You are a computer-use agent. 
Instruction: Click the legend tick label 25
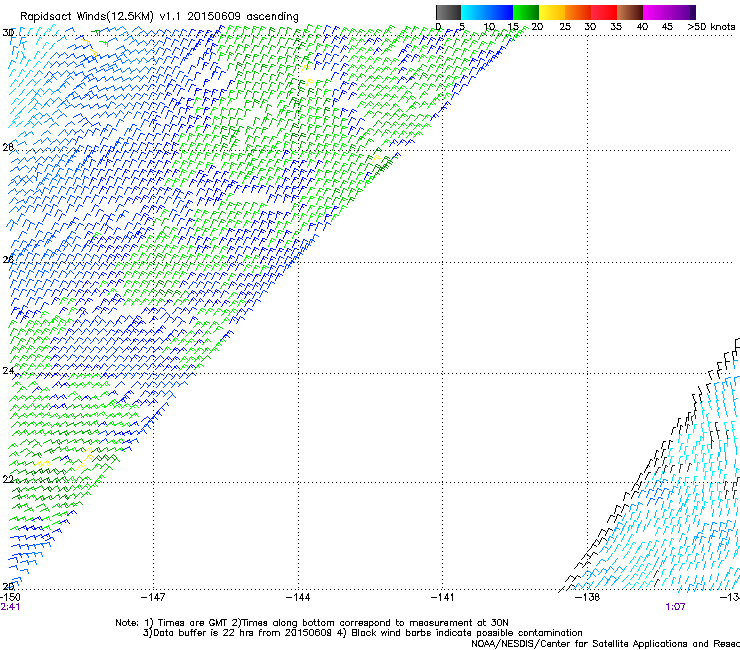pyautogui.click(x=565, y=27)
